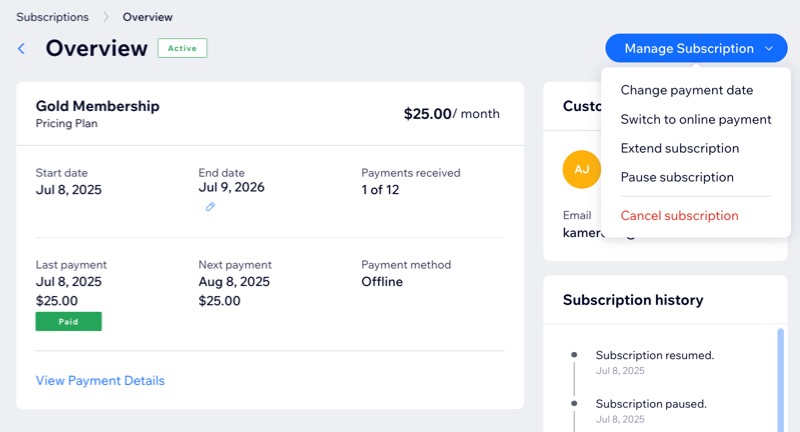The width and height of the screenshot is (800, 432).
Task: Select Cancel subscription in red
Action: 679,216
